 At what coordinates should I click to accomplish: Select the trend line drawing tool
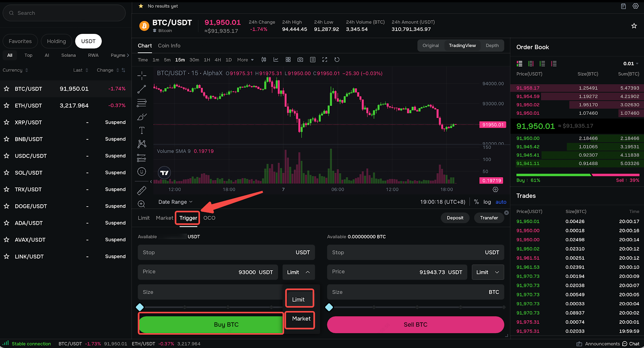pyautogui.click(x=142, y=89)
